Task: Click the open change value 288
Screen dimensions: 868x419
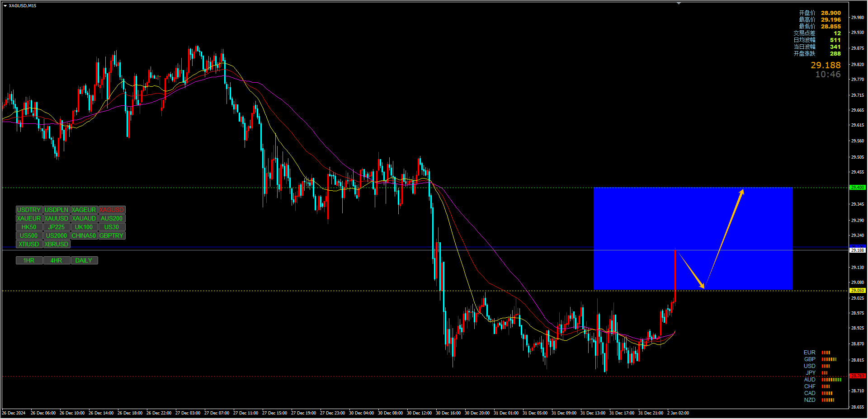Action: [x=835, y=54]
